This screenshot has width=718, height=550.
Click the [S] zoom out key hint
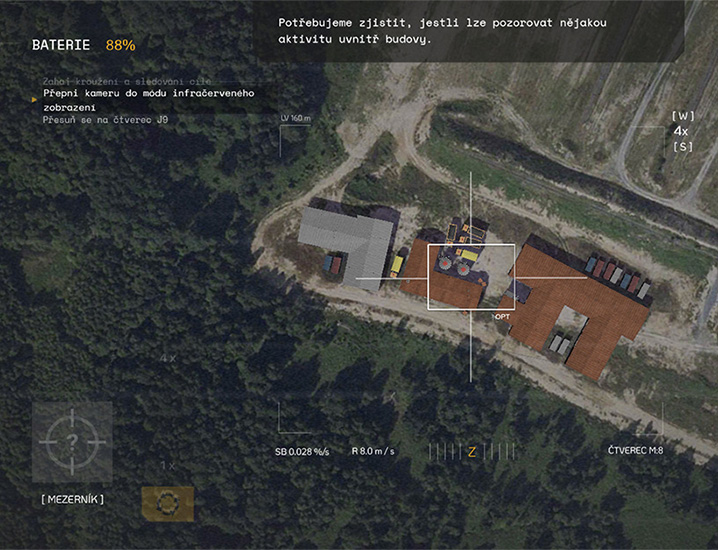683,147
